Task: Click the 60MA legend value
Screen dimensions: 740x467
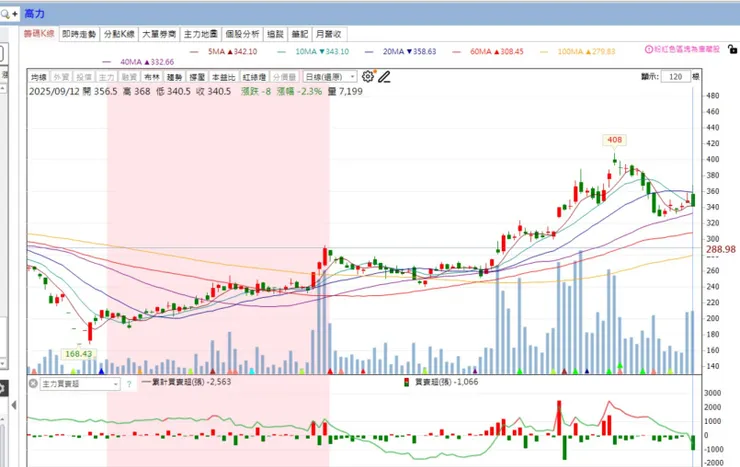Action: 497,51
